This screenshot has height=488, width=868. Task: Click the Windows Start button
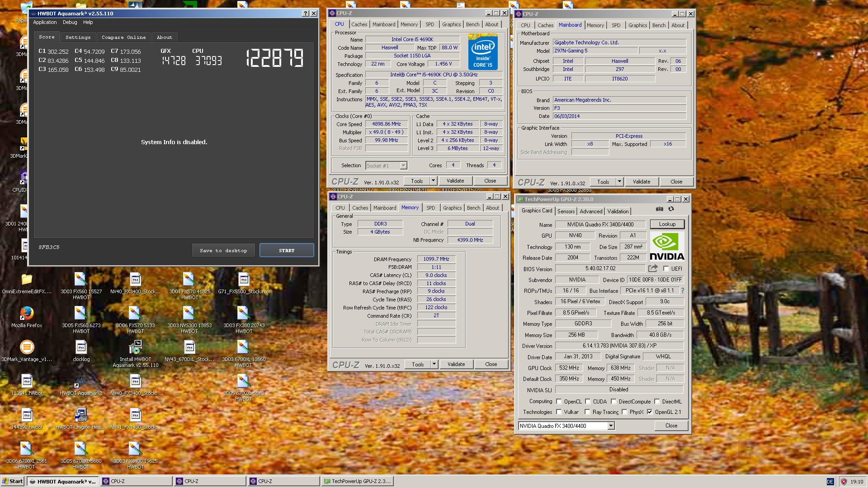[13, 481]
